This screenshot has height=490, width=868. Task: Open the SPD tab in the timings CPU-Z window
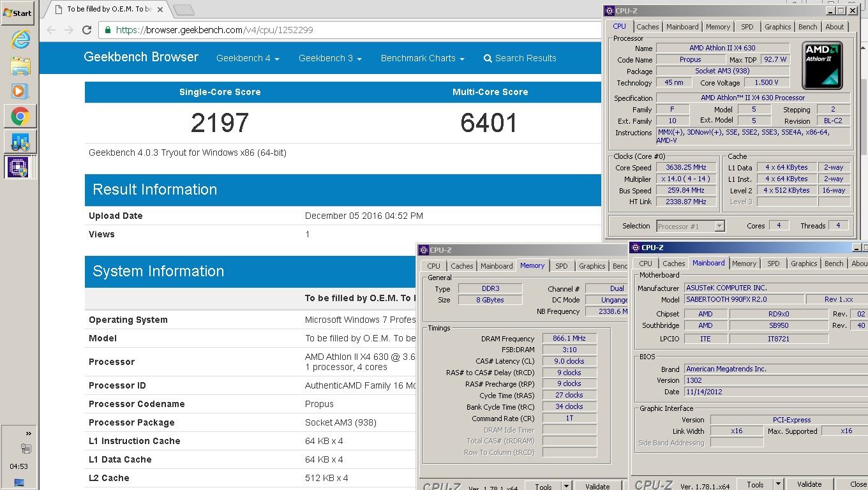click(x=562, y=266)
